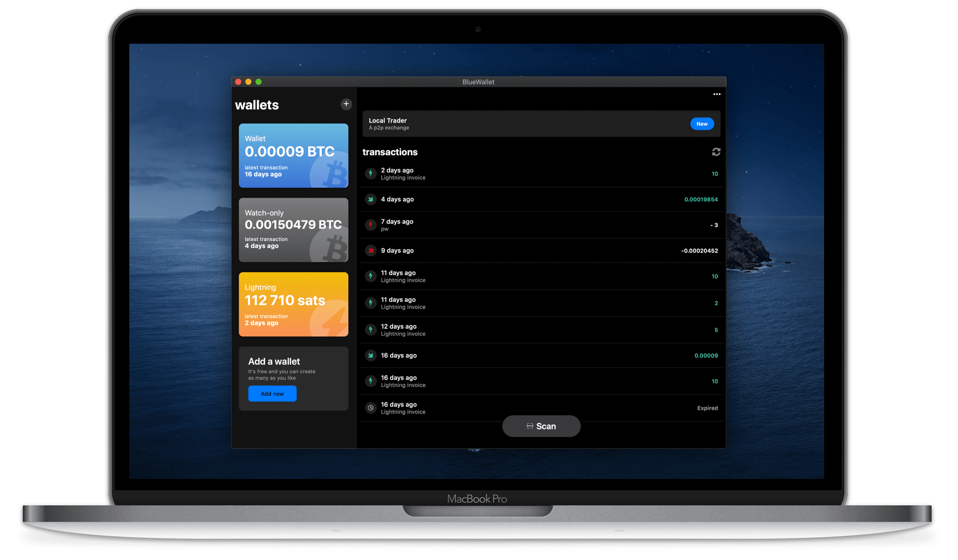Click the 4-days-ago transaction entry

coord(540,199)
